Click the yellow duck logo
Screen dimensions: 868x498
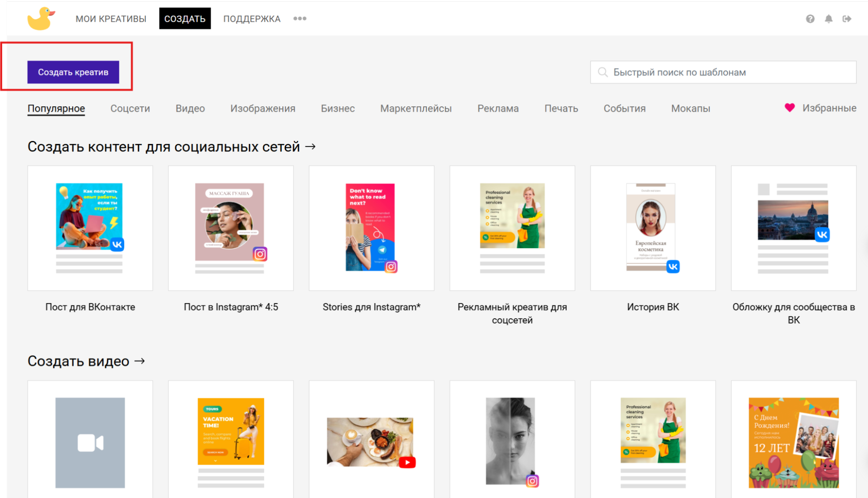coord(41,19)
